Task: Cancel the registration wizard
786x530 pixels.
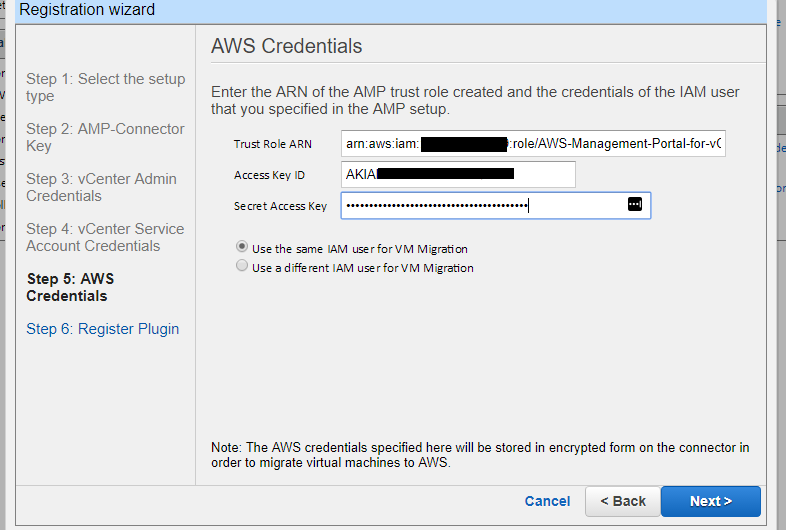Action: point(547,501)
